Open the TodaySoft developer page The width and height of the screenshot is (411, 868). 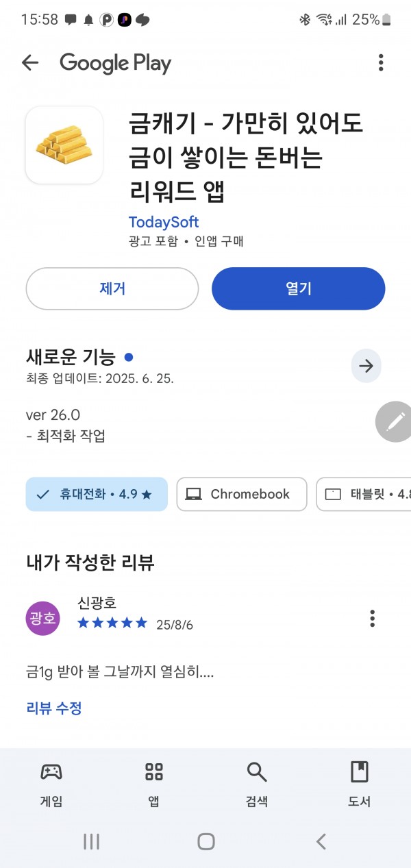tap(164, 222)
